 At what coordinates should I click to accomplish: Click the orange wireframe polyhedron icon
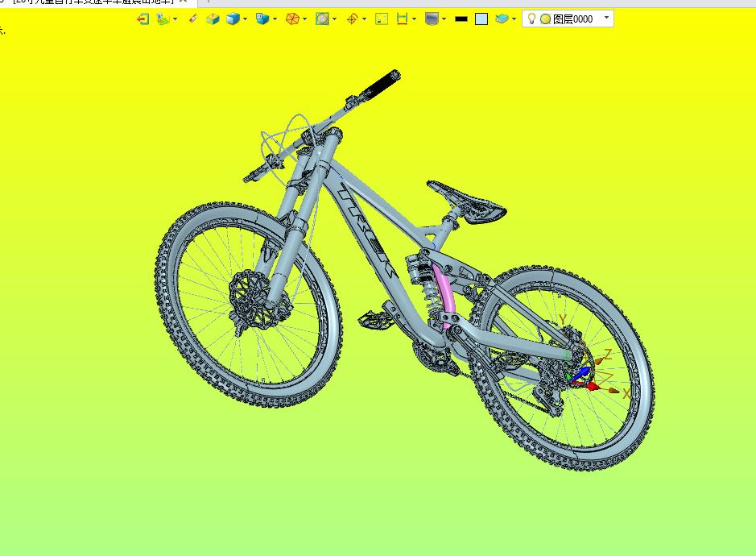tap(293, 19)
